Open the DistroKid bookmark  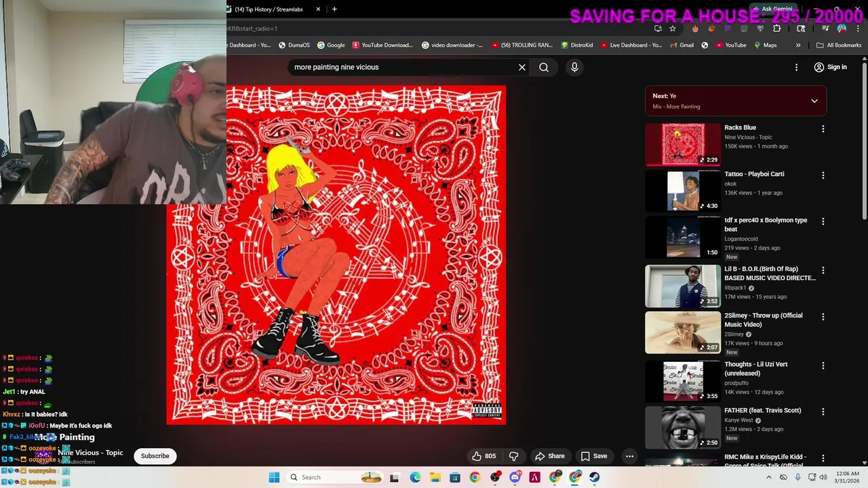point(577,45)
